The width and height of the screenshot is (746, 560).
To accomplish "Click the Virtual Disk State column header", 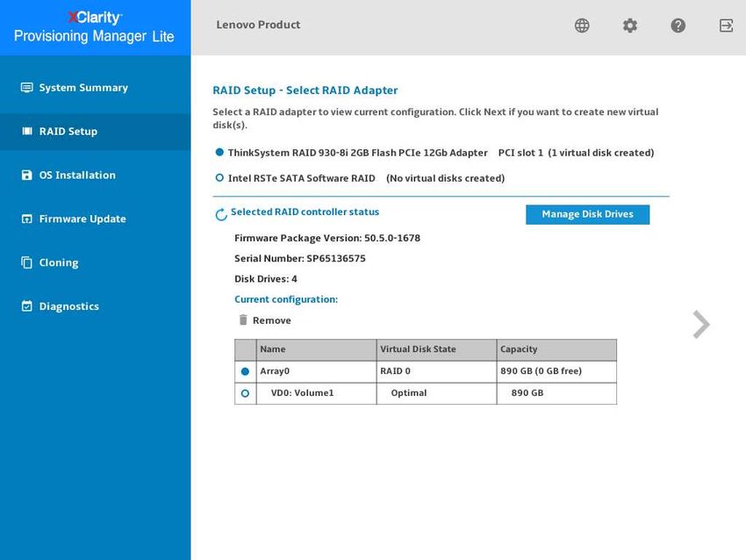I will 437,349.
